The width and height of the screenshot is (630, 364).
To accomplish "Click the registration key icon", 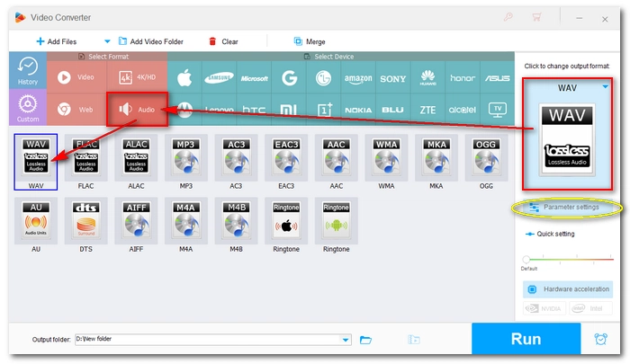I will click(x=508, y=17).
